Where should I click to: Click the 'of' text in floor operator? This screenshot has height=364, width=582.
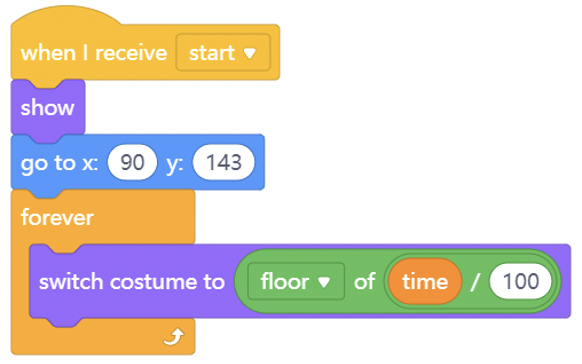(x=364, y=281)
